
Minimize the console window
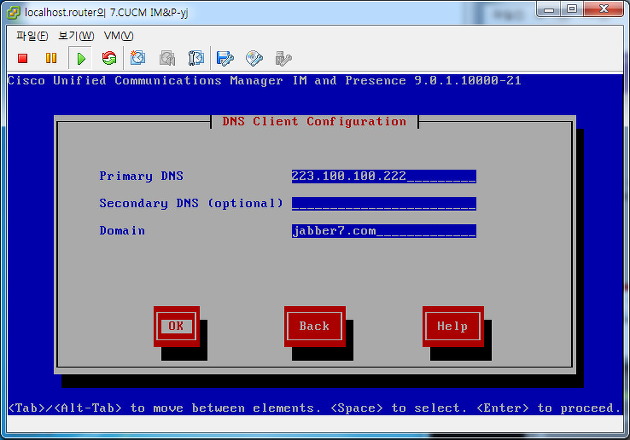click(x=549, y=9)
